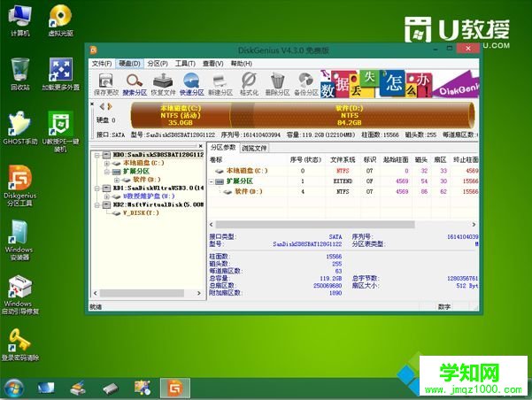This screenshot has height=400, width=532.
Task: Click the memory chip taskbar icon
Action: [x=111, y=388]
